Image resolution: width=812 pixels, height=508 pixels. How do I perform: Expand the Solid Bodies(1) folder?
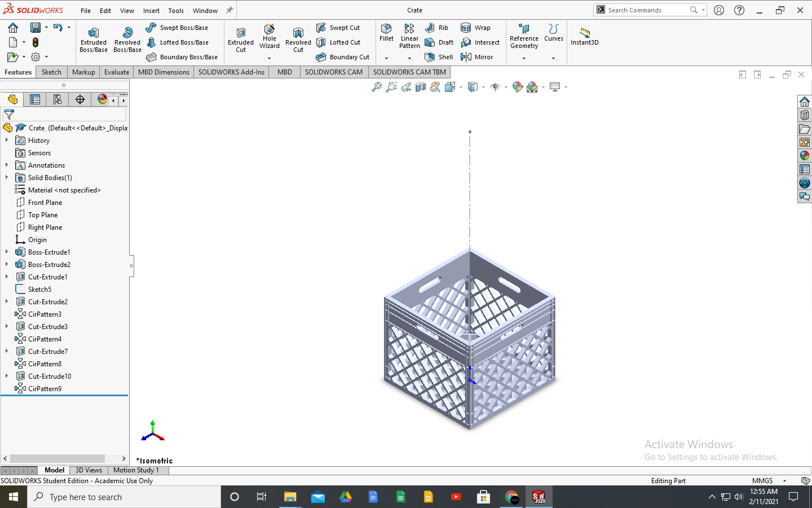[7, 178]
